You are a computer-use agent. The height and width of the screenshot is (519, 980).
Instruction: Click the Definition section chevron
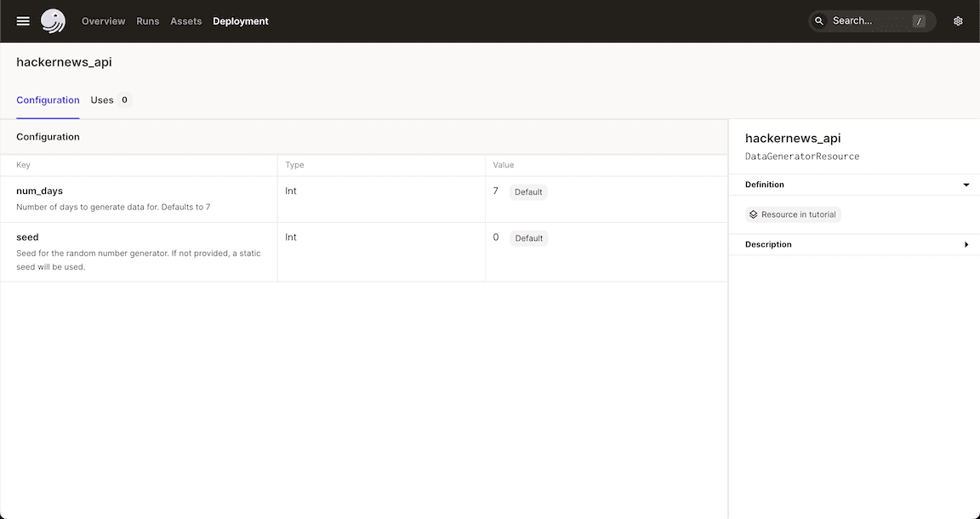tap(966, 184)
